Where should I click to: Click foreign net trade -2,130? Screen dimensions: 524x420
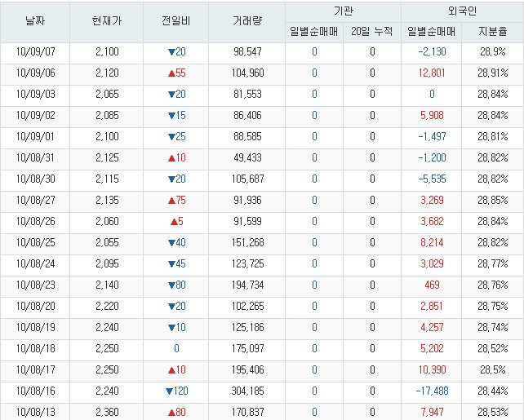432,51
